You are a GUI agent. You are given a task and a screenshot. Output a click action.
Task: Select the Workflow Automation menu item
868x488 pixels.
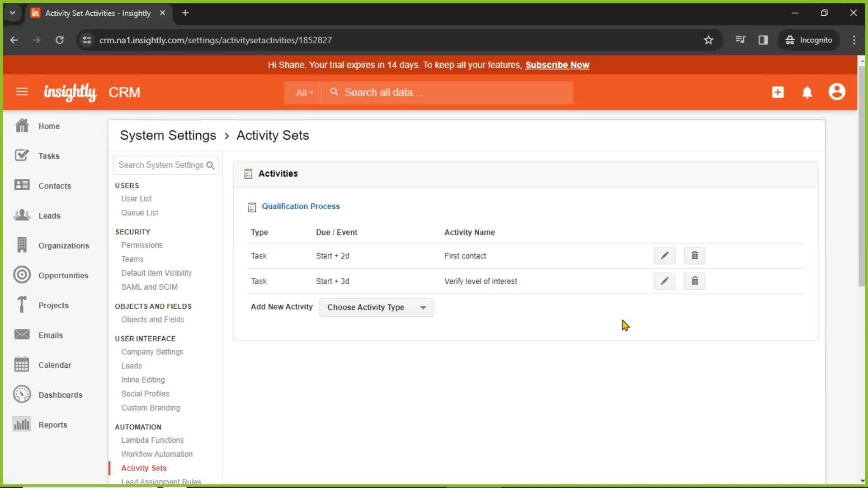click(x=157, y=454)
